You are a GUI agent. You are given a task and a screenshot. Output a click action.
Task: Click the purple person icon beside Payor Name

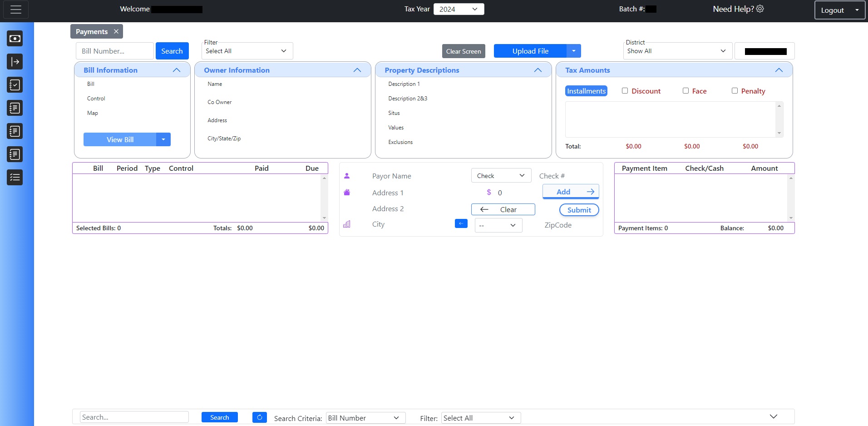click(x=347, y=176)
